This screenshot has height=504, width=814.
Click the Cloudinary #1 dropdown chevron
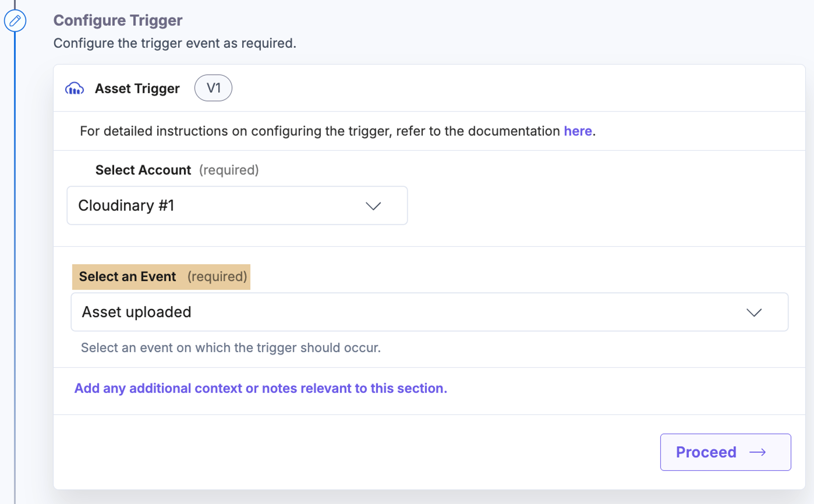click(373, 206)
